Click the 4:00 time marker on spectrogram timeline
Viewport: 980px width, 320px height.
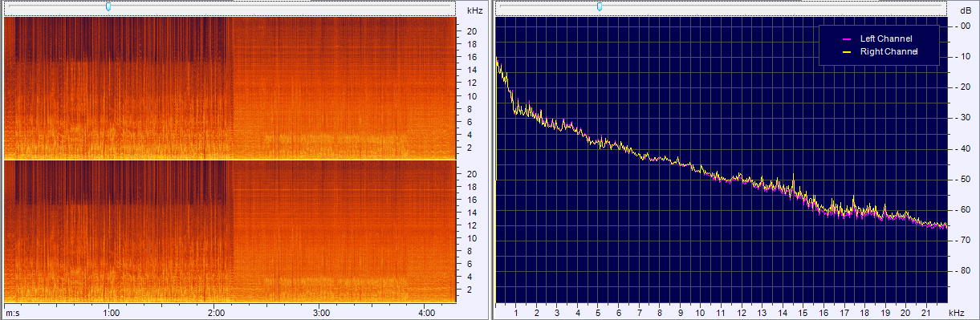click(427, 312)
